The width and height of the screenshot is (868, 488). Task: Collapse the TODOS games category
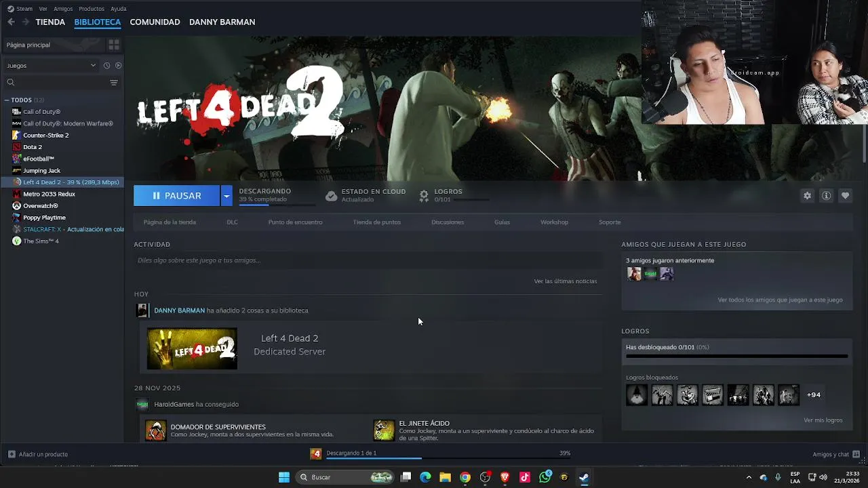[7, 100]
